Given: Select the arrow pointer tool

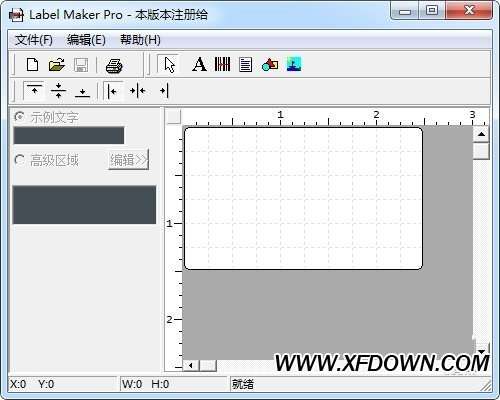Looking at the screenshot, I should point(169,64).
